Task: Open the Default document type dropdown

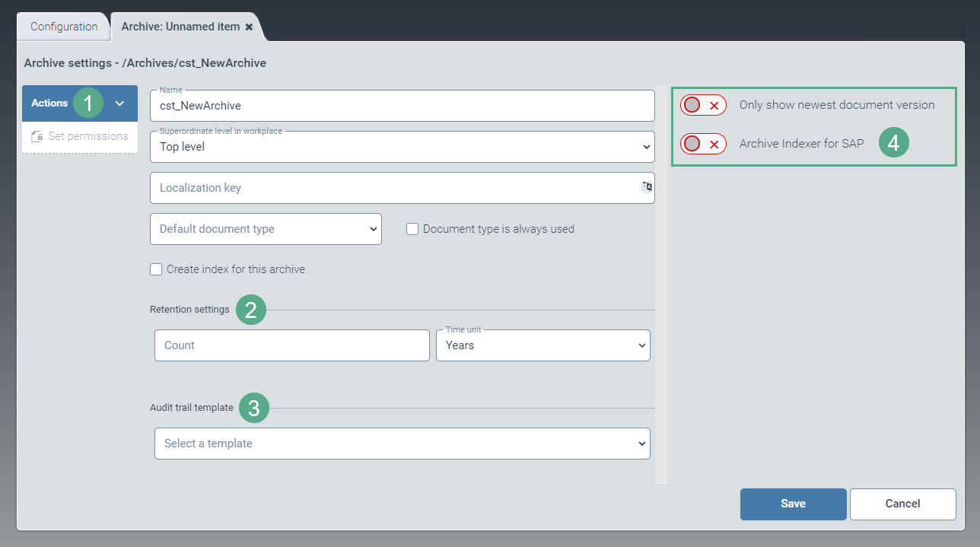Action: coord(266,229)
